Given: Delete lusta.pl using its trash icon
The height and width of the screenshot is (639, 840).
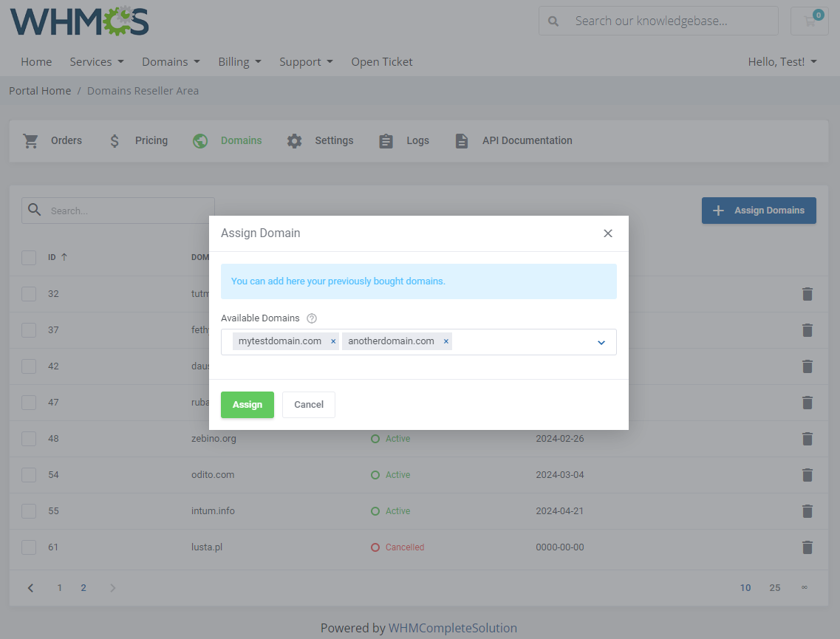Looking at the screenshot, I should point(807,547).
